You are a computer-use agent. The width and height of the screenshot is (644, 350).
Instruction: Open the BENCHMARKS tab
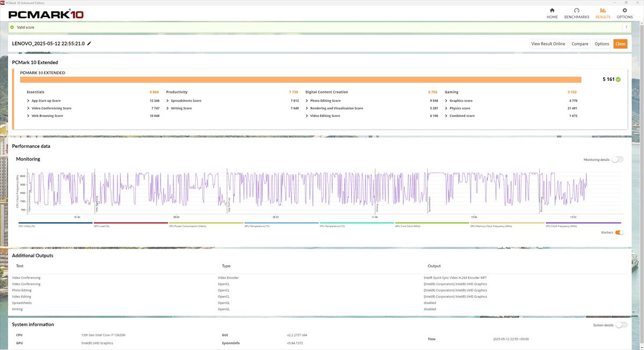coord(576,13)
